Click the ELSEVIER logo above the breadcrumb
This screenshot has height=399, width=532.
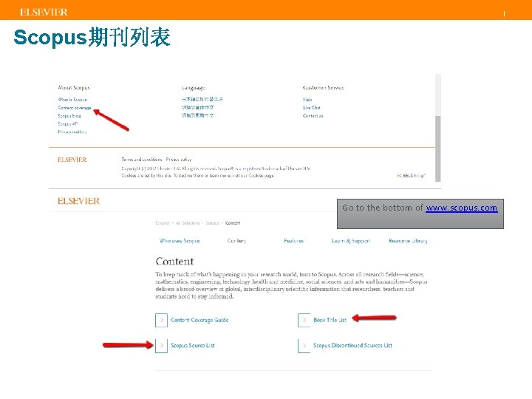[x=79, y=201]
